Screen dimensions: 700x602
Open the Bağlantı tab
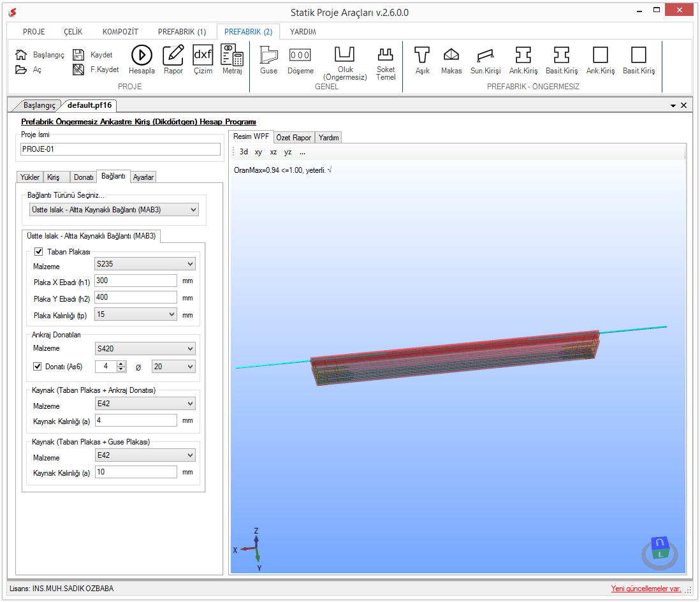click(113, 177)
